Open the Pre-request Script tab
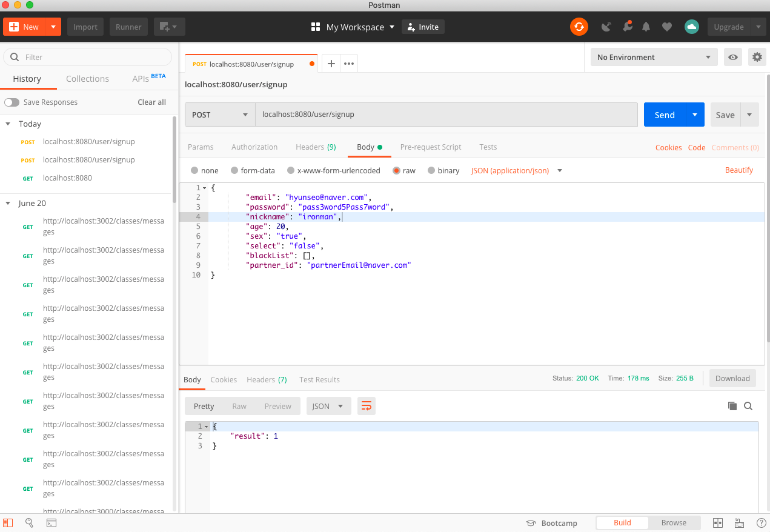Screen dimensions: 770x532 (x=431, y=147)
